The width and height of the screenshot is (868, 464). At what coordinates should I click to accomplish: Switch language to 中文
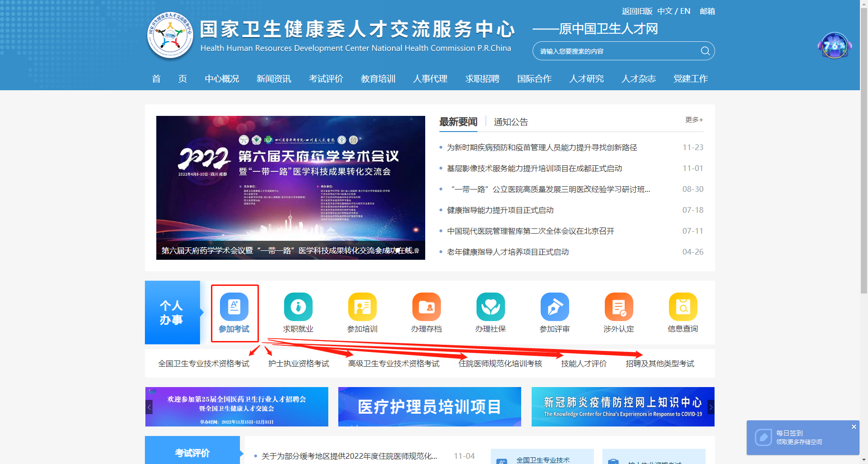[x=665, y=11]
